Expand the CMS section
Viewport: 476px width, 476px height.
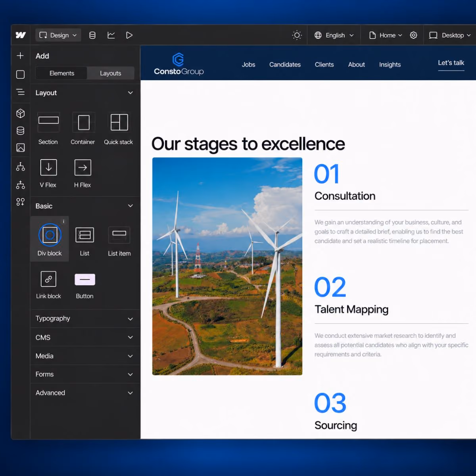[x=85, y=337]
